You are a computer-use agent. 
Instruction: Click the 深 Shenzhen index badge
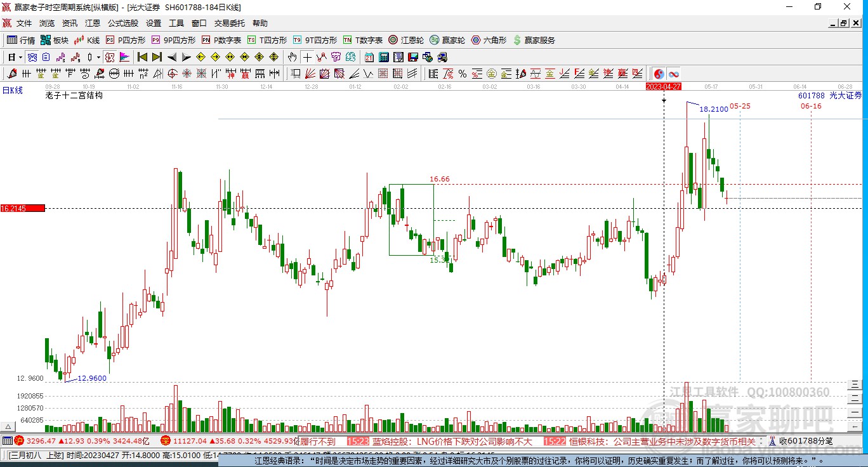(x=165, y=440)
